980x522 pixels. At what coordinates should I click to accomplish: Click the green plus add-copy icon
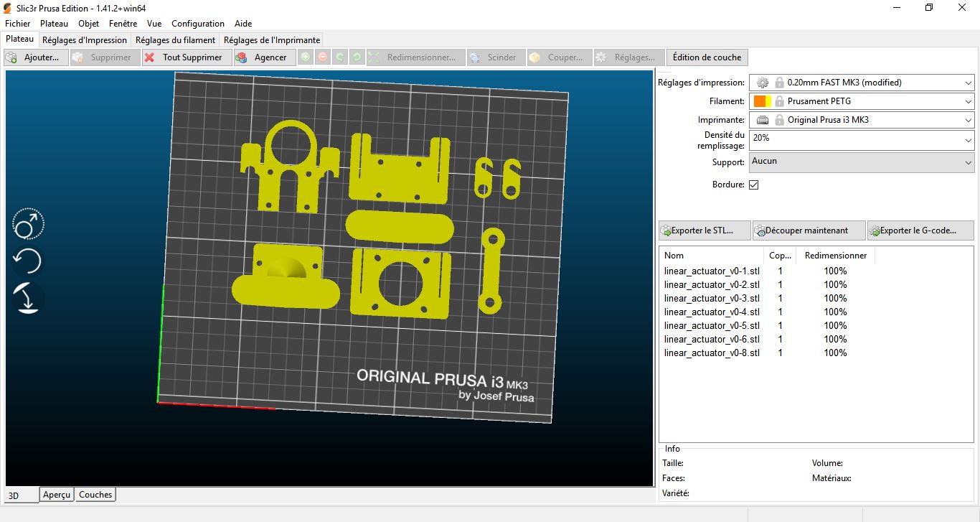(x=306, y=57)
